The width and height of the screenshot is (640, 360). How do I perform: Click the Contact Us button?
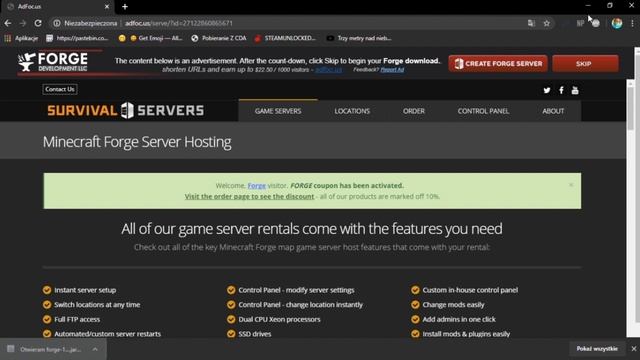click(60, 89)
